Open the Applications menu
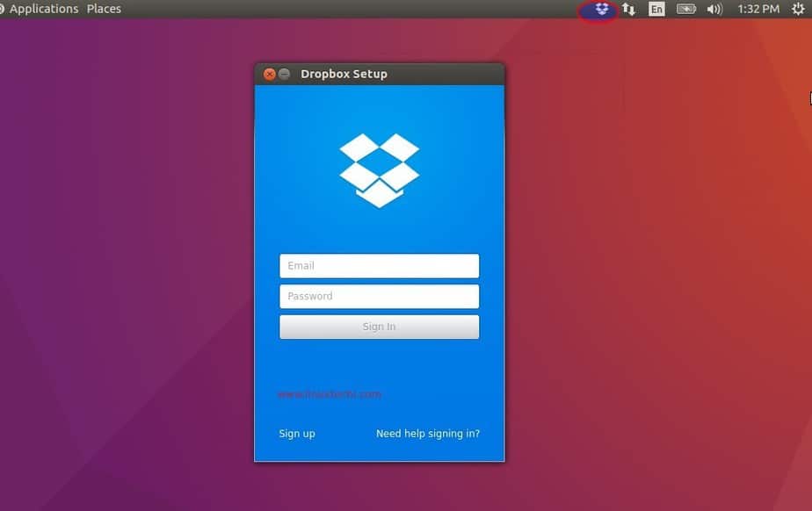 pos(44,9)
